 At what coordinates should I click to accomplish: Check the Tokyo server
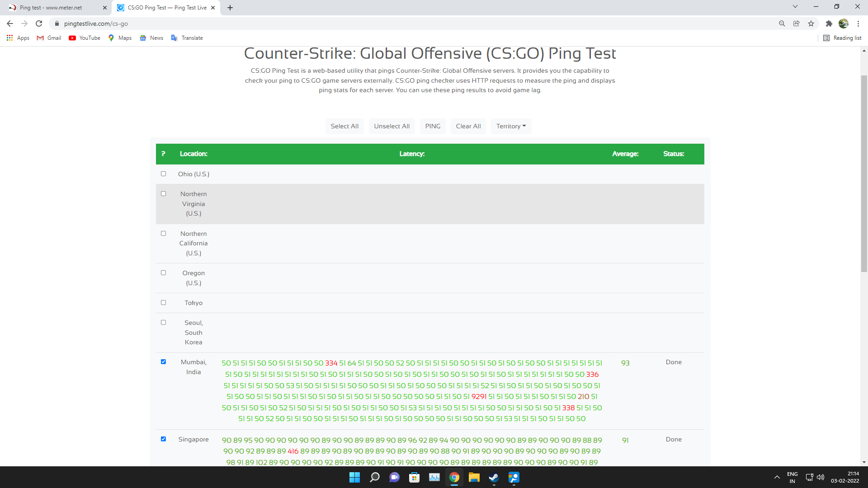coord(164,303)
